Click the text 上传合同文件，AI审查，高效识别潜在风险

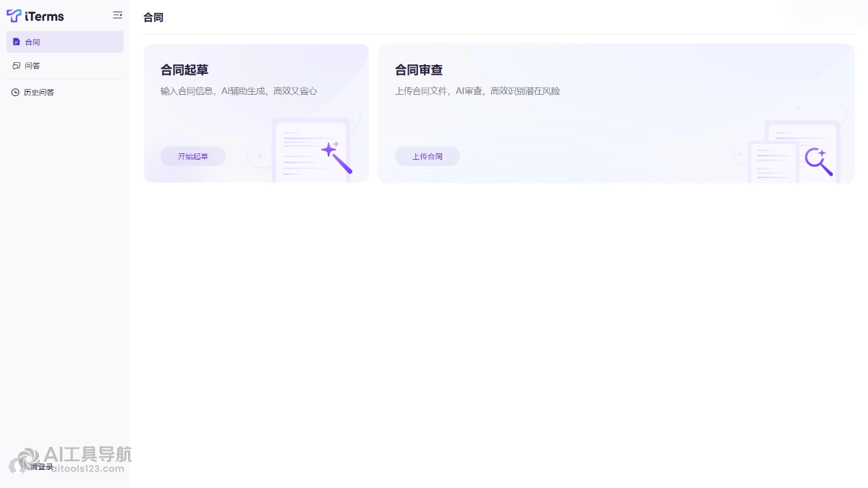(477, 91)
